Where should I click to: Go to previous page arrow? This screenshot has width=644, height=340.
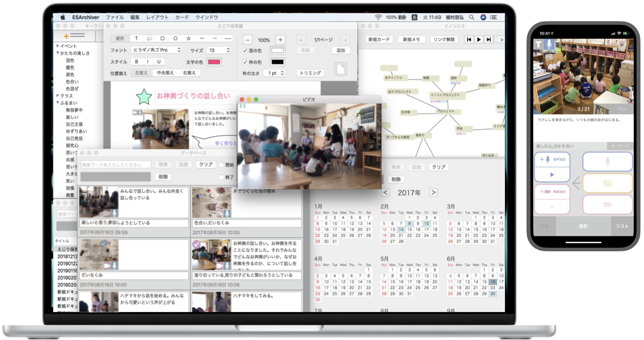301,40
